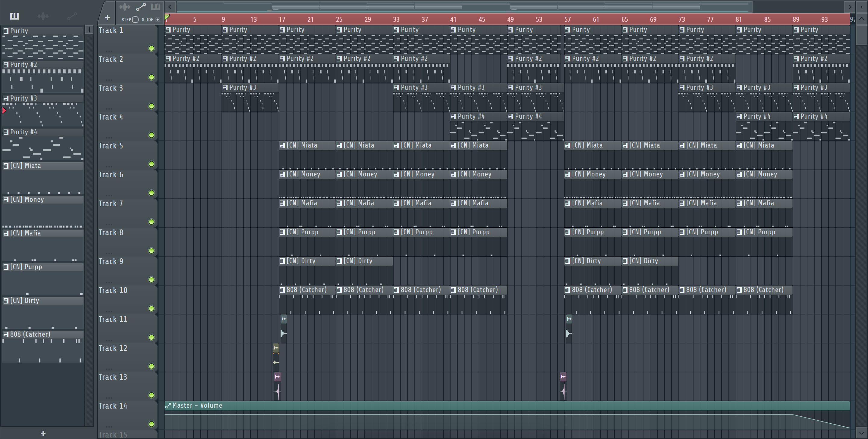This screenshot has width=868, height=439.
Task: Click the Track 6 header label
Action: click(x=111, y=175)
